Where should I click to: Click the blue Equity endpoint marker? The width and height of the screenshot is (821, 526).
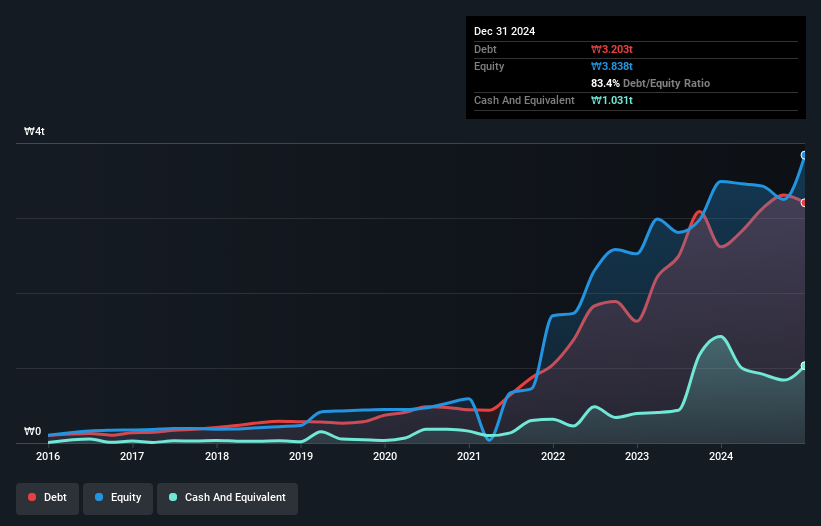[804, 155]
